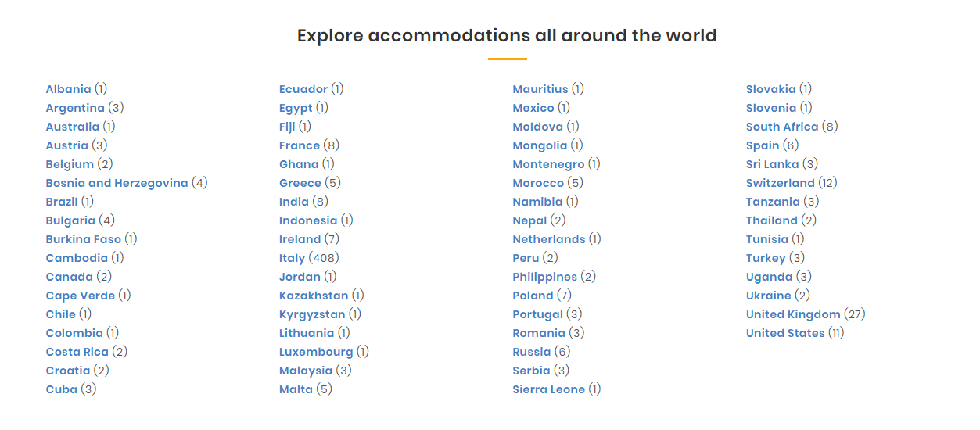The width and height of the screenshot is (980, 430).
Task: Go to Switzerland listings
Action: [780, 183]
